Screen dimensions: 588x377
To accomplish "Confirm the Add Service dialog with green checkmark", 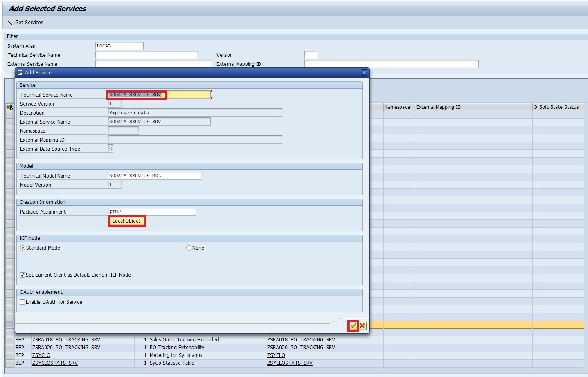I will pyautogui.click(x=352, y=325).
